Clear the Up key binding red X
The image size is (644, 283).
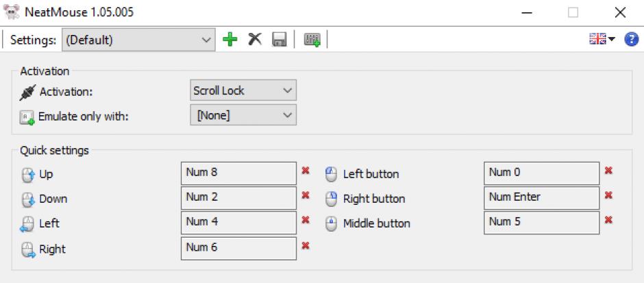pyautogui.click(x=306, y=171)
